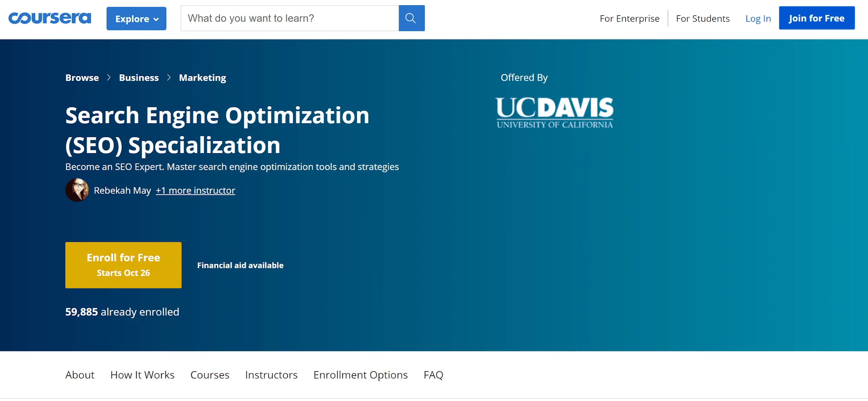Open the '+1 more instructor' link
The width and height of the screenshot is (868, 401).
pos(195,190)
